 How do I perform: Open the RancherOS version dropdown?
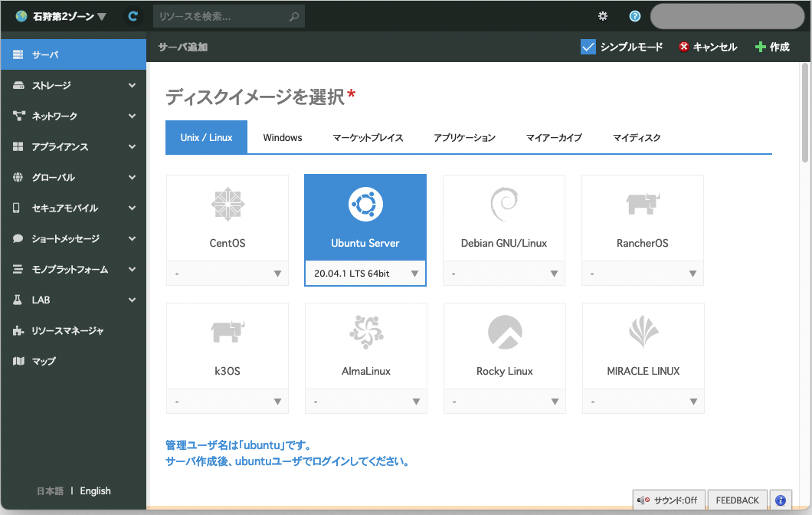pos(643,273)
